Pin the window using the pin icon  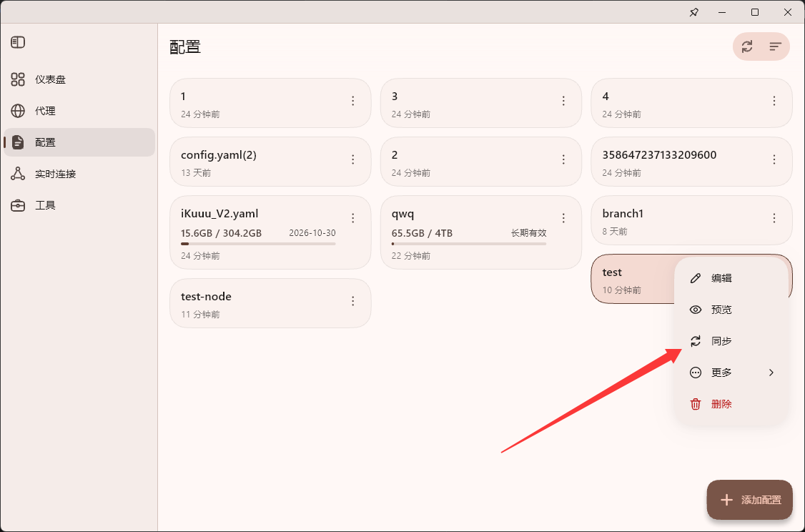coord(694,12)
